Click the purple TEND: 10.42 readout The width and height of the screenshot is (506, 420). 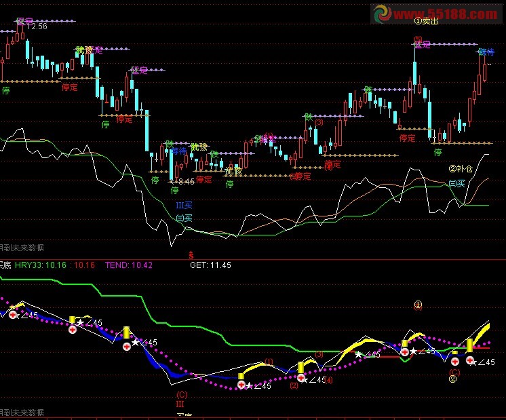pyautogui.click(x=128, y=265)
